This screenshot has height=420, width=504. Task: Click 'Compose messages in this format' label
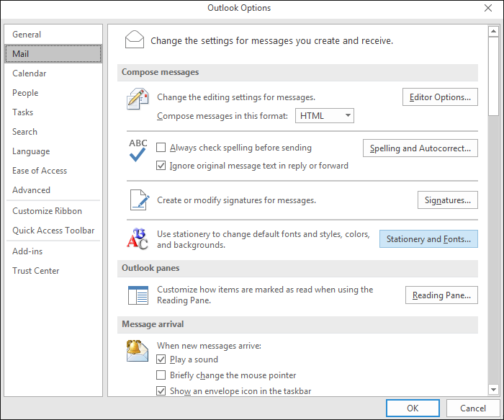222,116
